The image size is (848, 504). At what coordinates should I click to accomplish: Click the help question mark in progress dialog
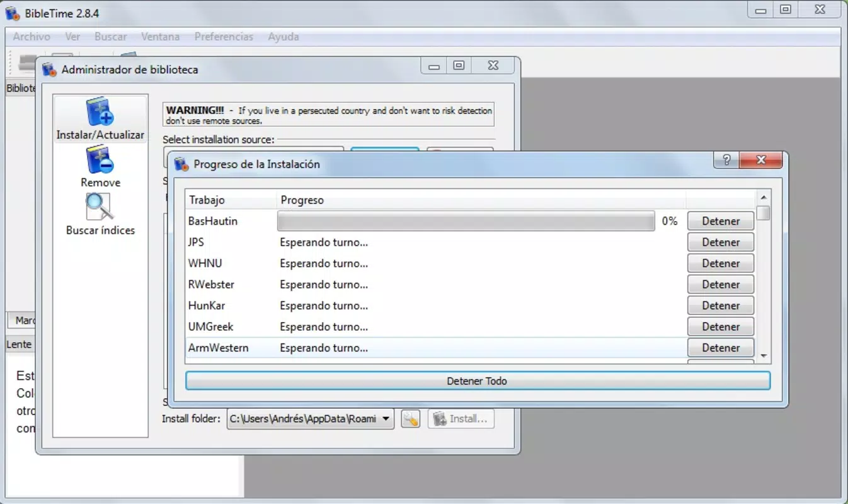[x=726, y=160]
